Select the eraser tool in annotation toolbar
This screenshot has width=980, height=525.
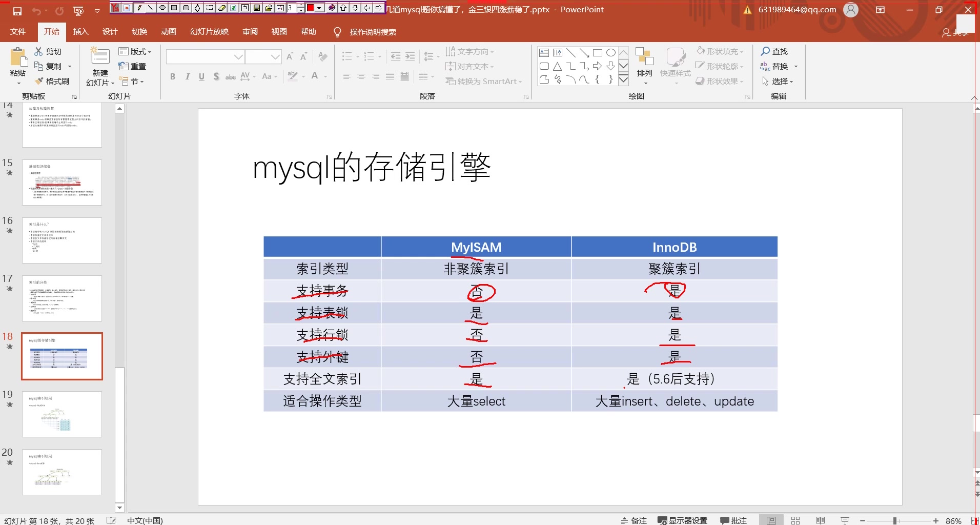(222, 8)
